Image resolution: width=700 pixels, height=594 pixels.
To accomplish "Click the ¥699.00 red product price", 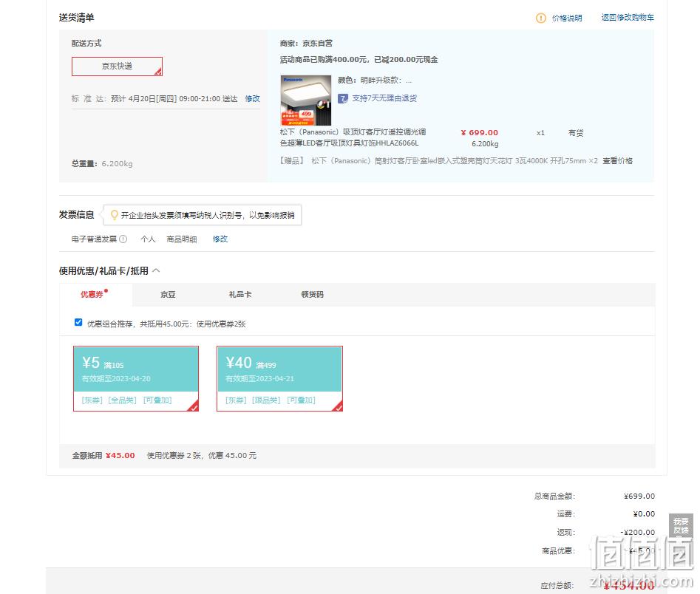I will tap(479, 132).
